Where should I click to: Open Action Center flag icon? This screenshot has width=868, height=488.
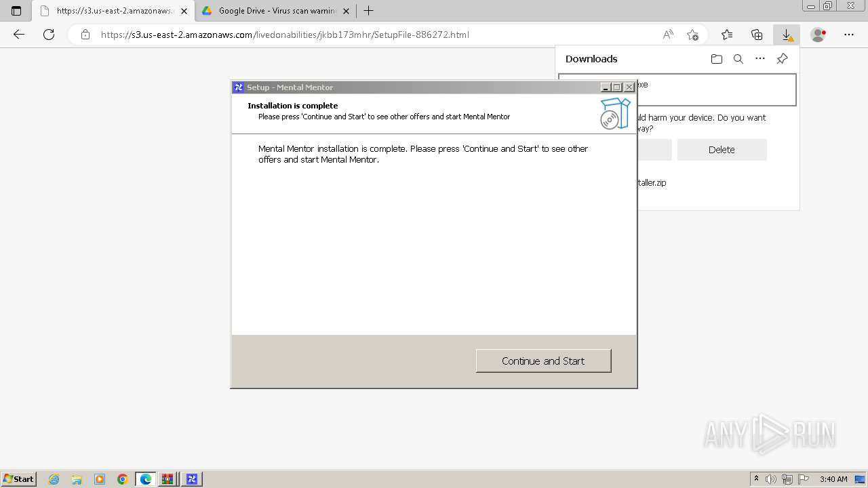pos(803,479)
